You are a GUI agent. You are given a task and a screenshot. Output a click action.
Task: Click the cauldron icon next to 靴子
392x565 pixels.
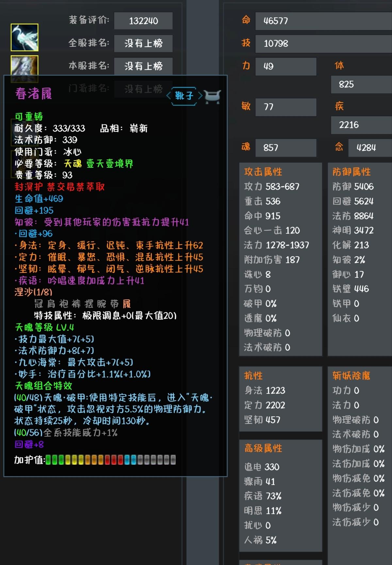coord(213,96)
